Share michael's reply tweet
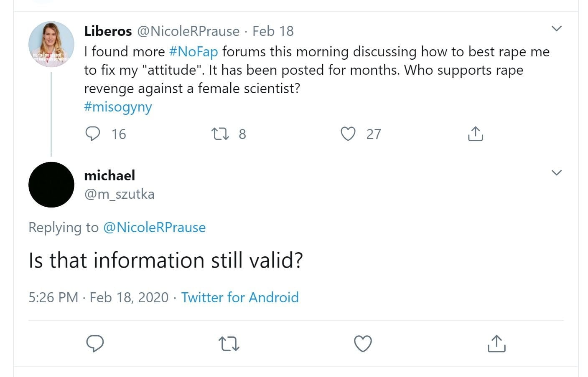Viewport: 588px width, 377px height. pos(496,344)
